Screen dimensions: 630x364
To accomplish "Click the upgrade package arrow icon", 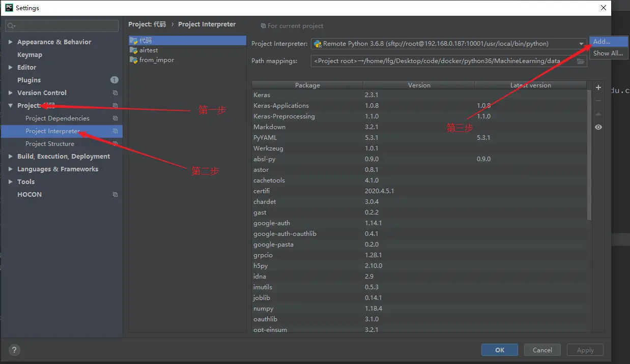I will point(598,114).
